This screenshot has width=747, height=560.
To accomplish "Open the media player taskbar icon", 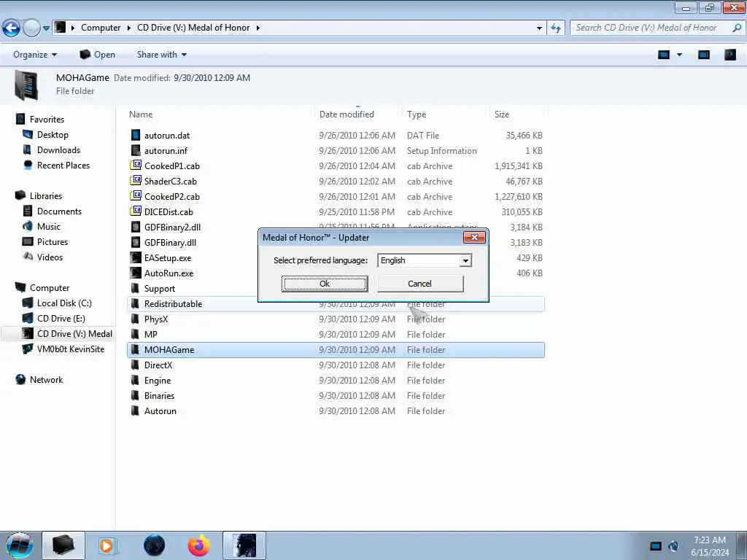I will tap(108, 545).
